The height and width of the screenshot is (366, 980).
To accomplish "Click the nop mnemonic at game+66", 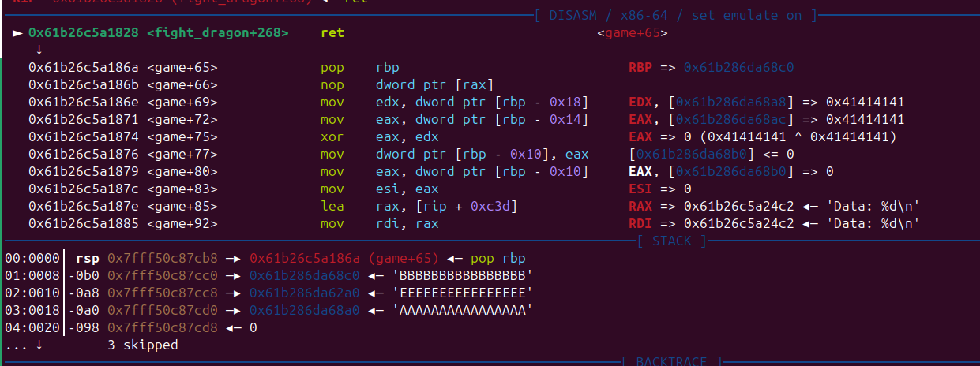I will [x=332, y=85].
